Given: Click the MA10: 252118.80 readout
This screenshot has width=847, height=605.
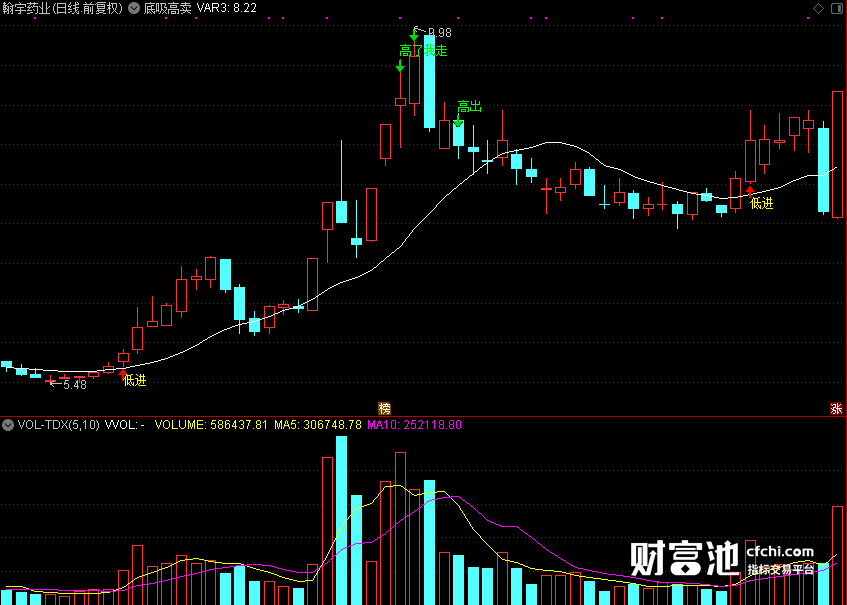Looking at the screenshot, I should [414, 425].
